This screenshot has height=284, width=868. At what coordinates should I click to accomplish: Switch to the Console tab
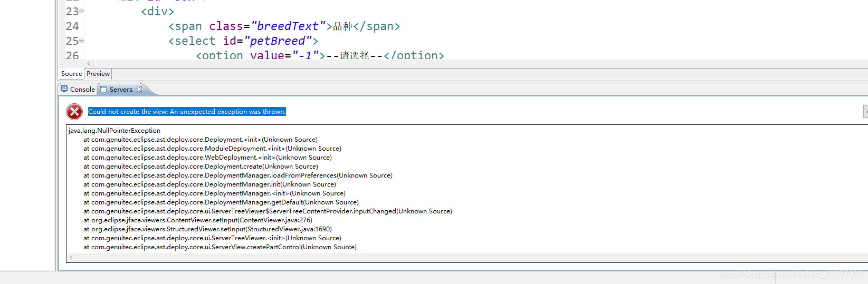pos(78,90)
